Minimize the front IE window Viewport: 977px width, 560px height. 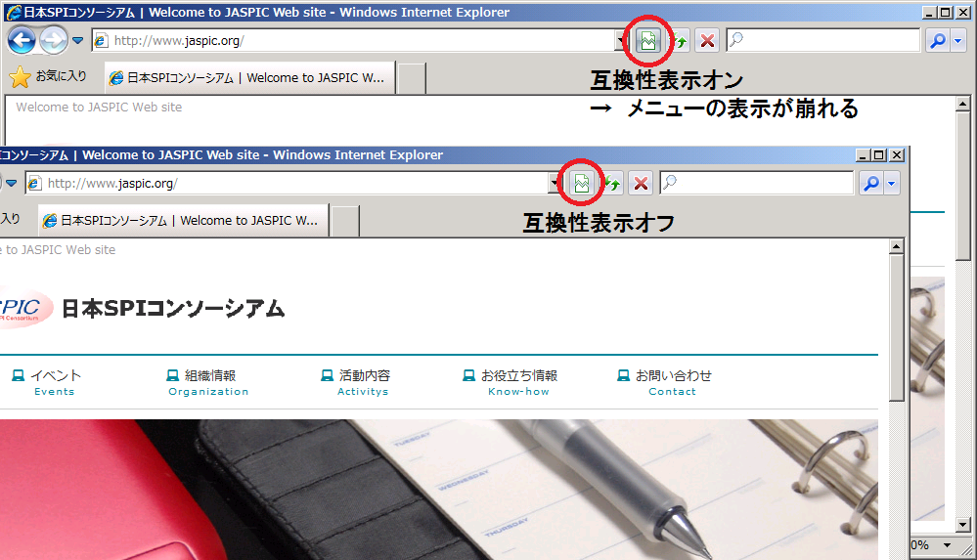(863, 155)
